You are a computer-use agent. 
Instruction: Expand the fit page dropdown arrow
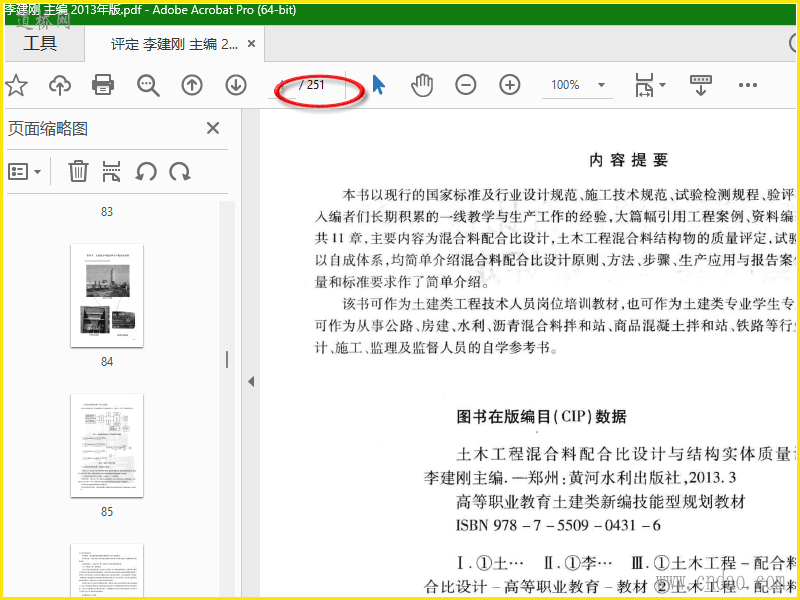pyautogui.click(x=663, y=85)
